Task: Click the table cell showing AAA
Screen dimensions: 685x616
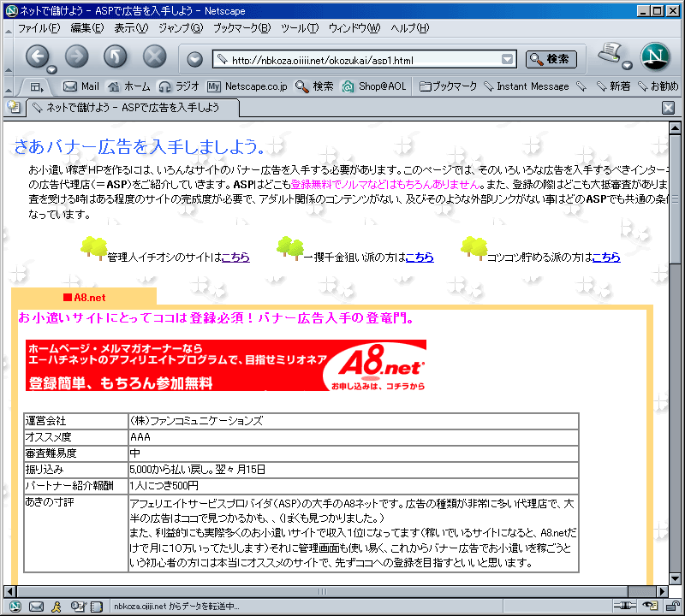Action: (354, 437)
